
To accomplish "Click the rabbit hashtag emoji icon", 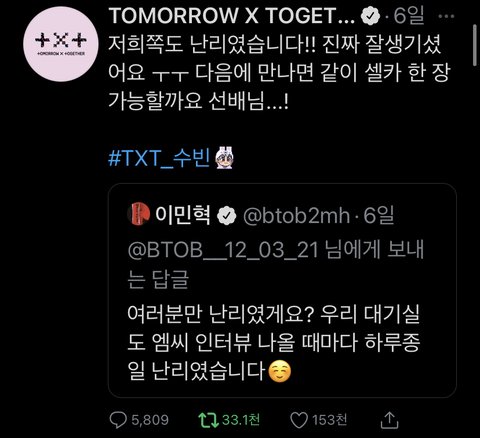I will [x=225, y=158].
